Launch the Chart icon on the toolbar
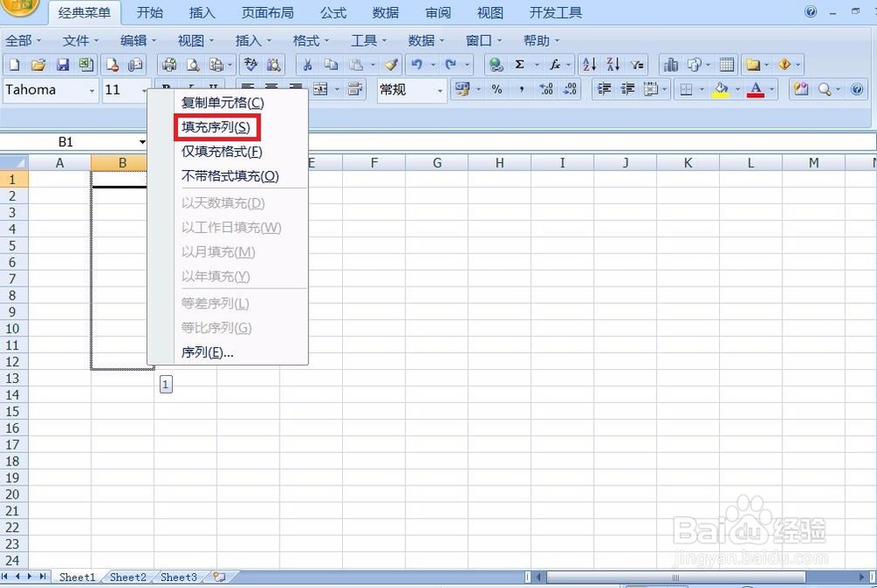Screen dimensions: 877x588 [x=672, y=64]
